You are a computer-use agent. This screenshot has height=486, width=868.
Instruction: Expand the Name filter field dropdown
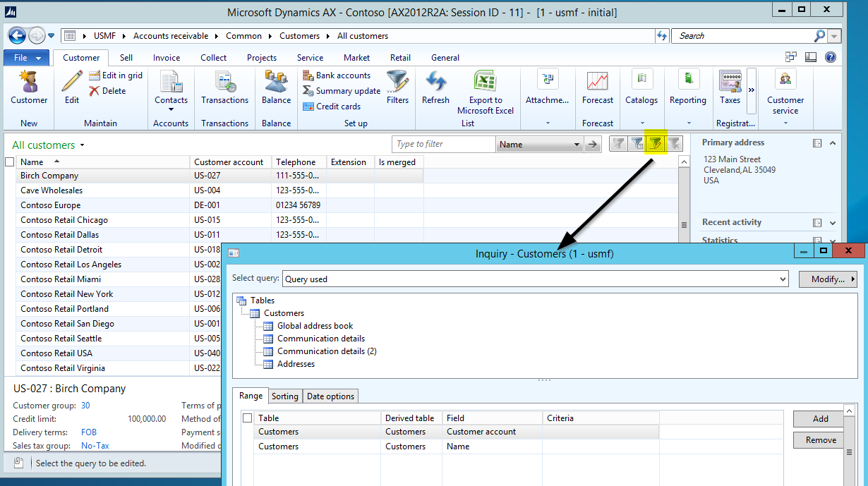(576, 145)
